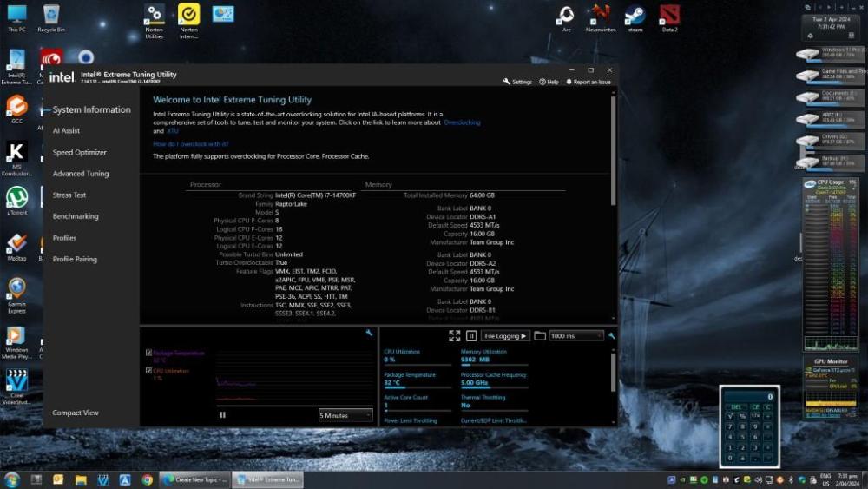This screenshot has width=868, height=489.
Task: Open 'How do I overclock with it?' link
Action: tap(190, 144)
